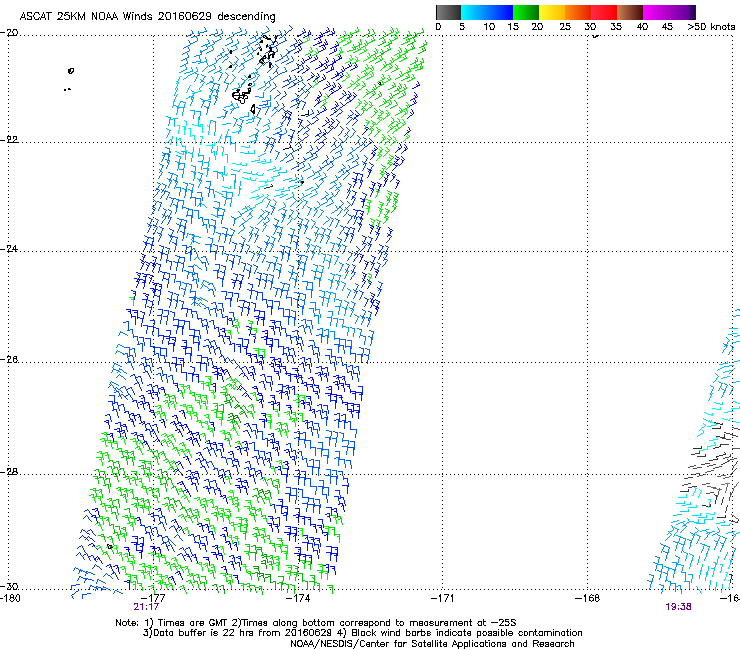Click the '40' legend tick label
The height and width of the screenshot is (650, 740).
pos(642,27)
